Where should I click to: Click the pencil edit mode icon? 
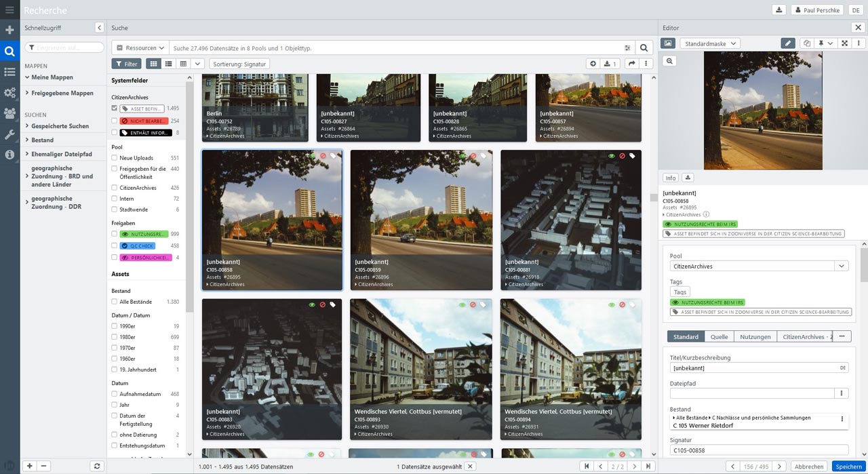[x=788, y=43]
